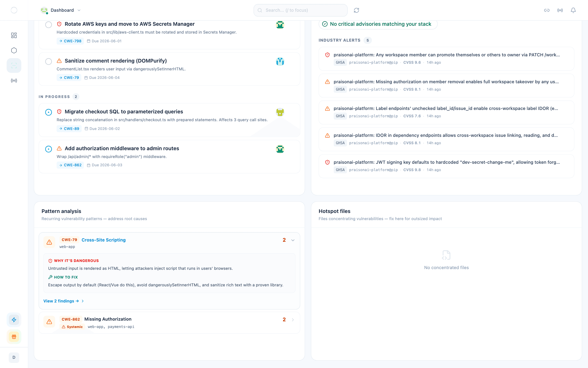Open the CWE-79 tag on Sanitize task
The height and width of the screenshot is (368, 588).
pyautogui.click(x=69, y=78)
